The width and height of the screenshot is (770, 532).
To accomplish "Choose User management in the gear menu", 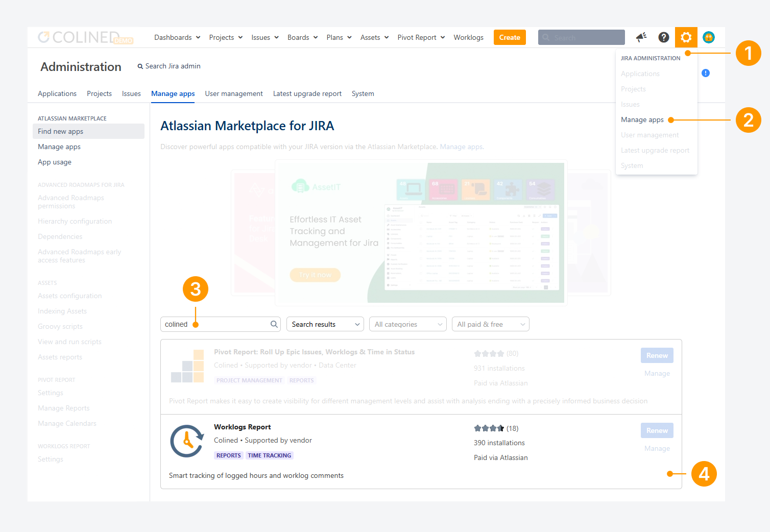I will [650, 135].
